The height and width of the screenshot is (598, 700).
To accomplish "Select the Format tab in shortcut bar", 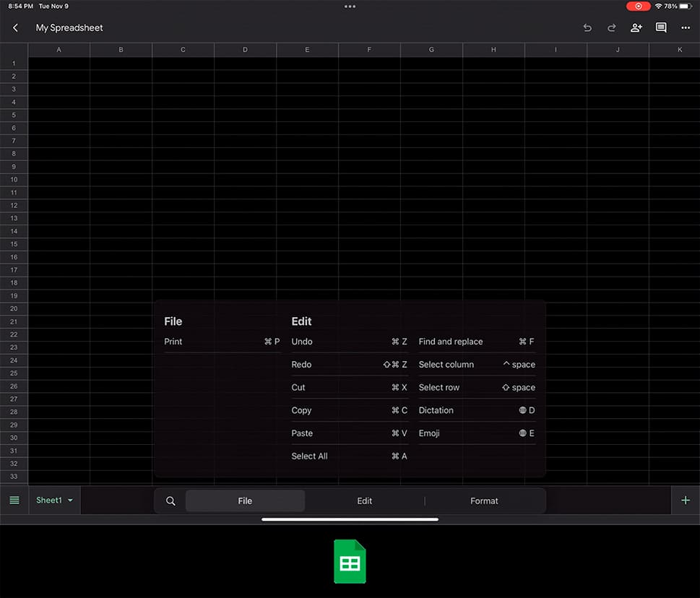I will [x=484, y=501].
